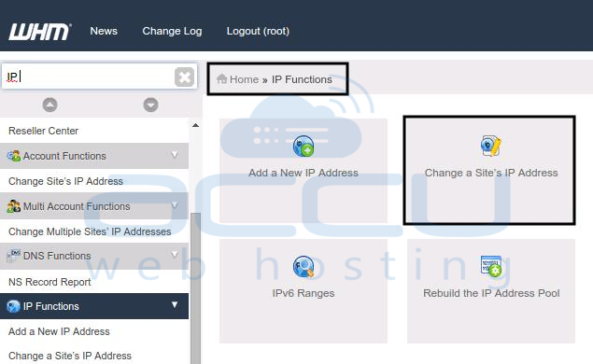The image size is (593, 364).
Task: Select DNS Functions header label
Action: [57, 256]
